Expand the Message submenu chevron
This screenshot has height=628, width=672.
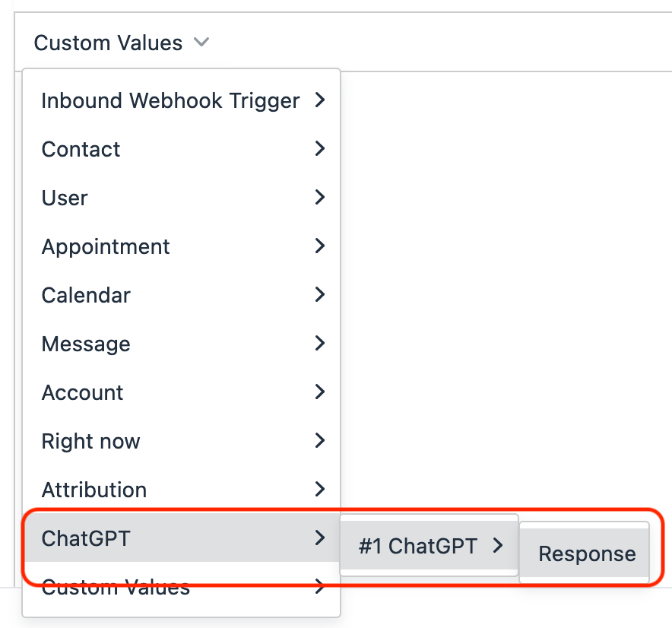(320, 343)
